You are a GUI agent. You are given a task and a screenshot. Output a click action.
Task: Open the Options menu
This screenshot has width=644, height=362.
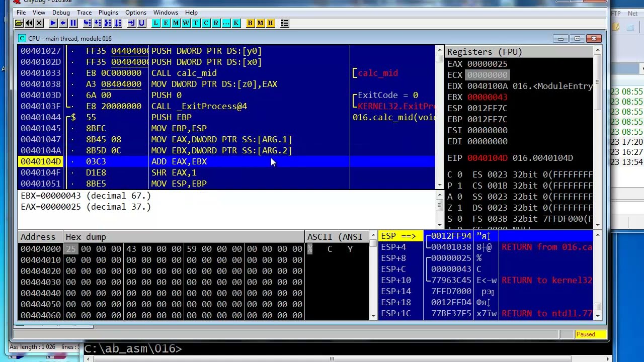click(136, 13)
